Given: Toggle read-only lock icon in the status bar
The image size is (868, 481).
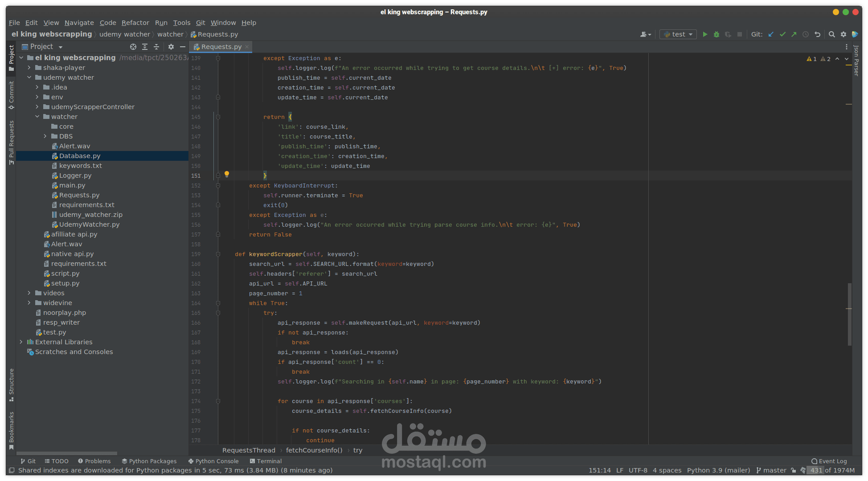Looking at the screenshot, I should (x=794, y=470).
